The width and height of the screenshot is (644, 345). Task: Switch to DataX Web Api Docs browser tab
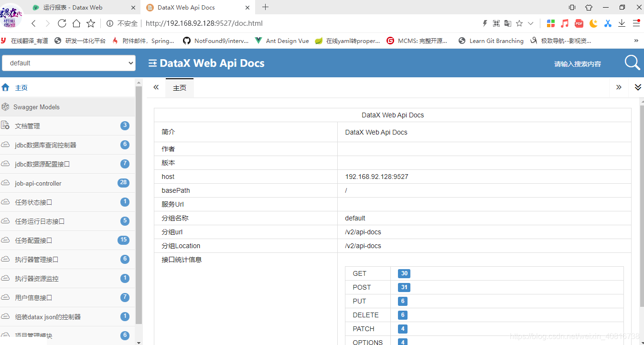[198, 7]
